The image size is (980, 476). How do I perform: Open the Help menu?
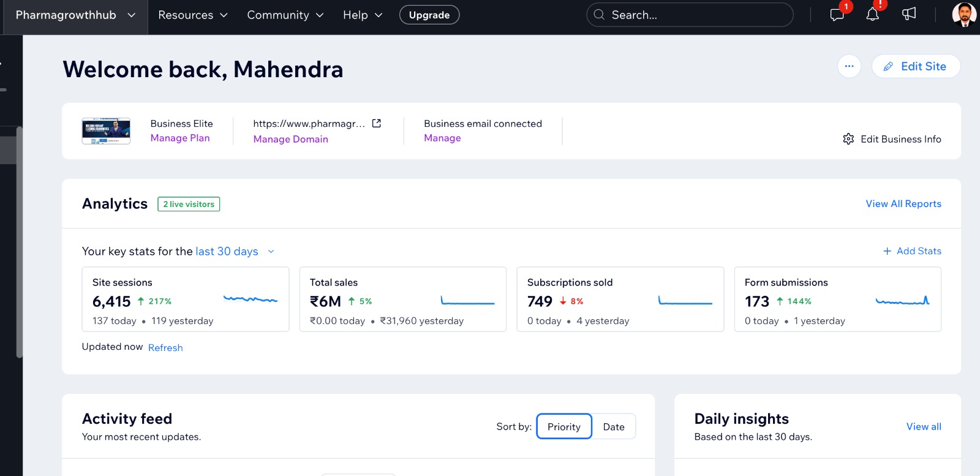362,15
